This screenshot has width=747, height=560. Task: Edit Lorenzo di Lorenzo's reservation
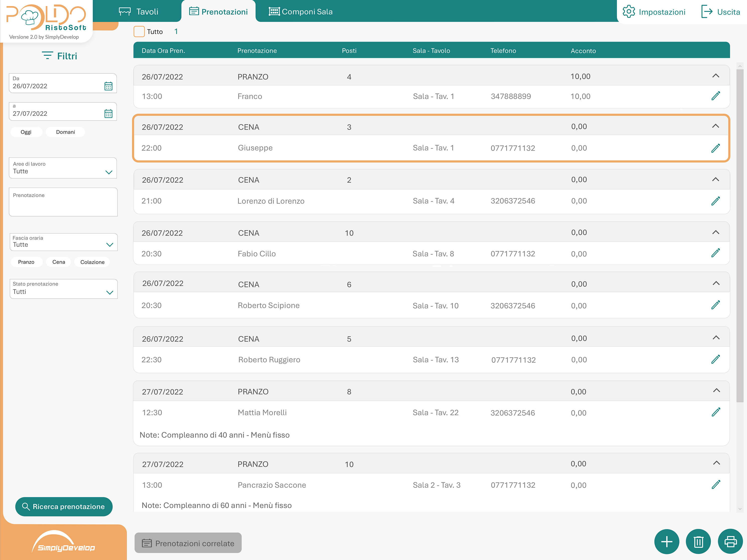[x=715, y=201]
